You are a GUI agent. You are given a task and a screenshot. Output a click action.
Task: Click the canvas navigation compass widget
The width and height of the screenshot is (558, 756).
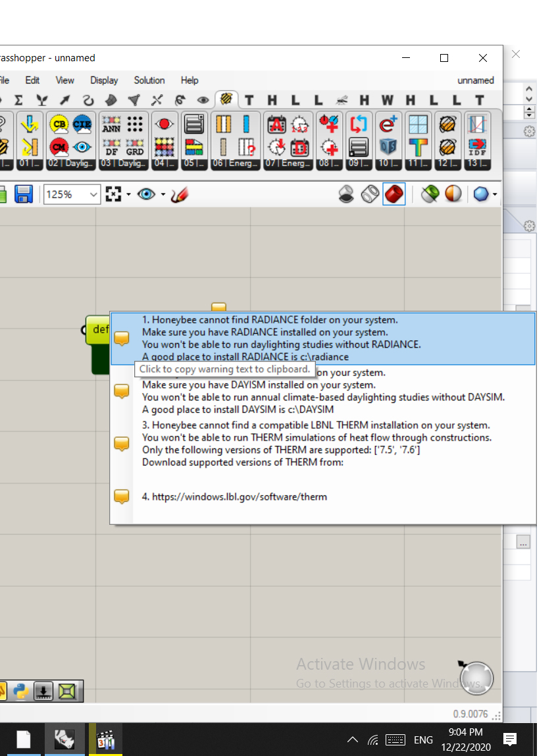[476, 678]
